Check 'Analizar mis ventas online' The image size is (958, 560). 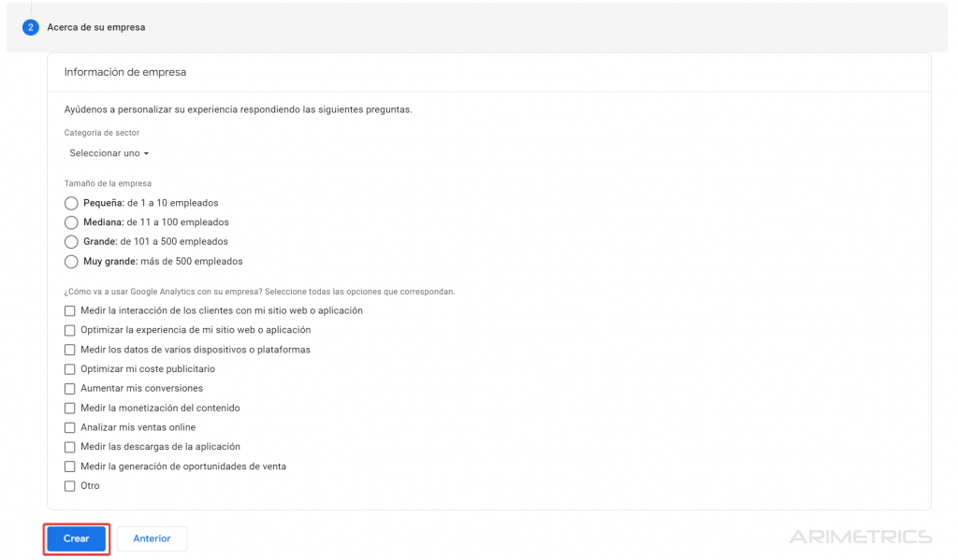(x=69, y=427)
